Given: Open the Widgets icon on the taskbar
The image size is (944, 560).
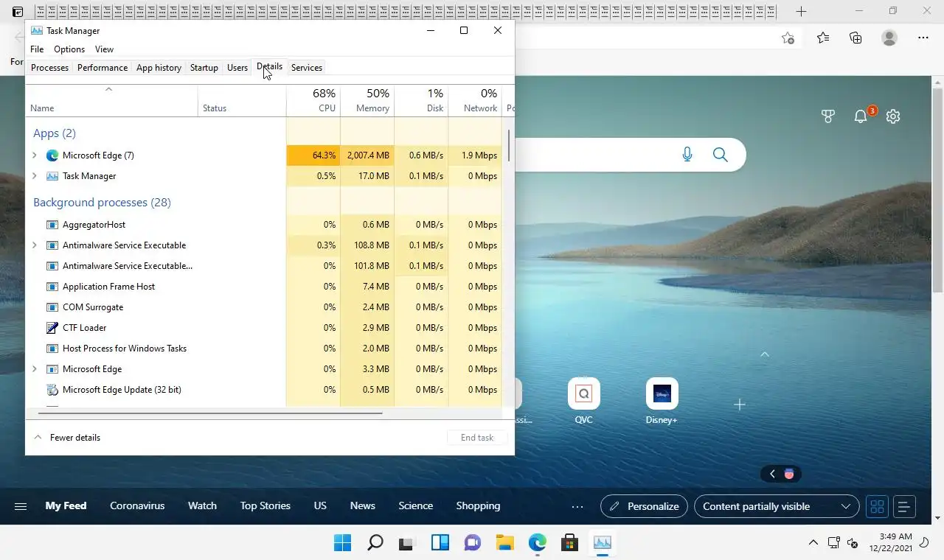Looking at the screenshot, I should point(440,543).
